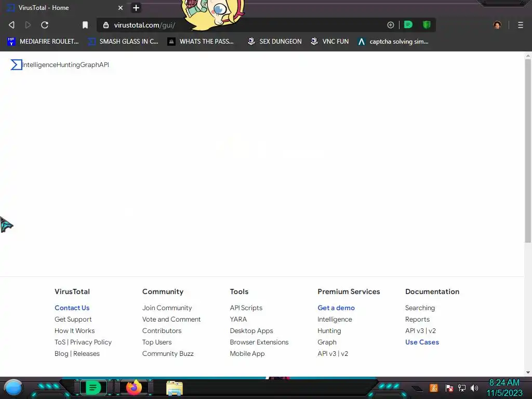Open Browser Extensions link
This screenshot has height=399, width=532.
click(x=259, y=342)
